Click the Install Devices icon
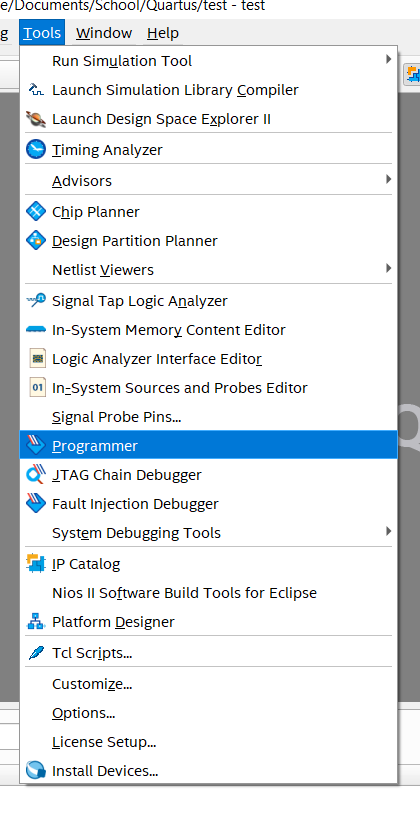This screenshot has height=817, width=420. 36,770
